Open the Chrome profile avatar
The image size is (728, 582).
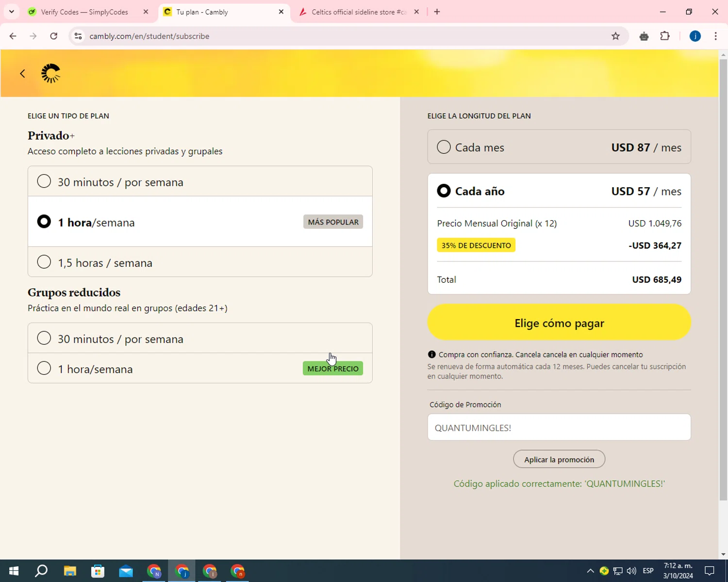(695, 36)
